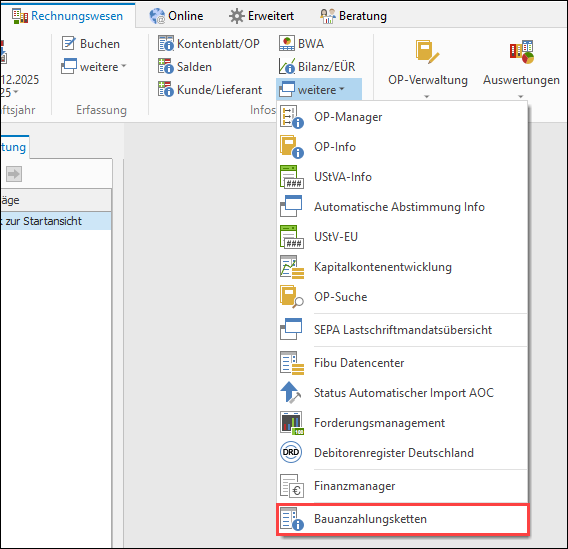568x549 pixels.
Task: Click the OP-Info icon in menu
Action: coord(292,147)
